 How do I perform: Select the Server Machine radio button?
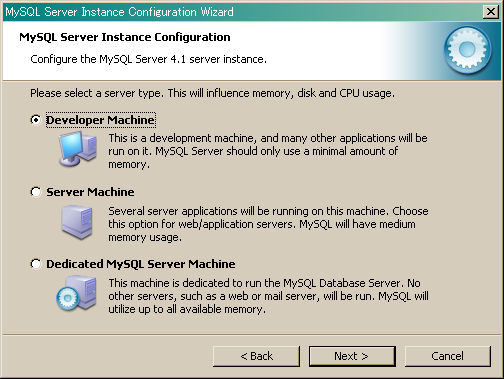(36, 192)
